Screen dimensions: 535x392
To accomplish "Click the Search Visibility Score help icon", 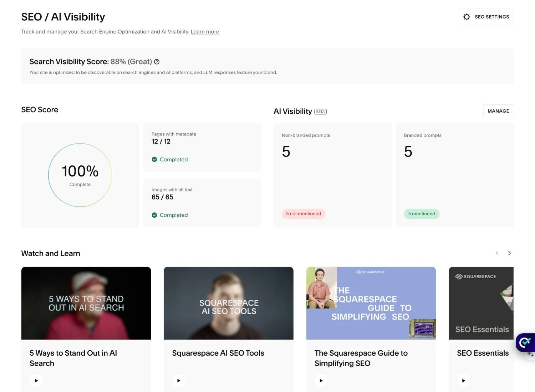I will [157, 62].
